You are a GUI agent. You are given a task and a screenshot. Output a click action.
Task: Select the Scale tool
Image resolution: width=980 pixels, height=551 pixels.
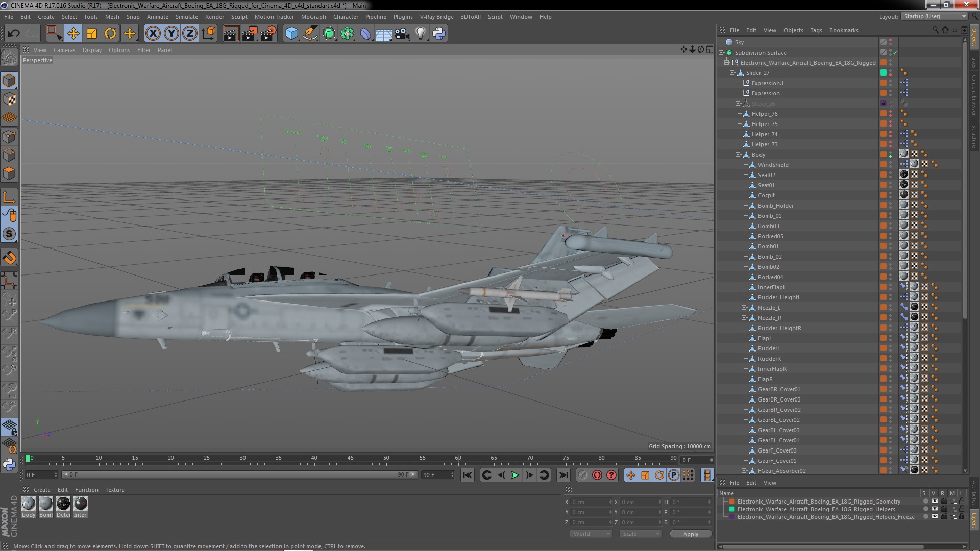click(92, 34)
